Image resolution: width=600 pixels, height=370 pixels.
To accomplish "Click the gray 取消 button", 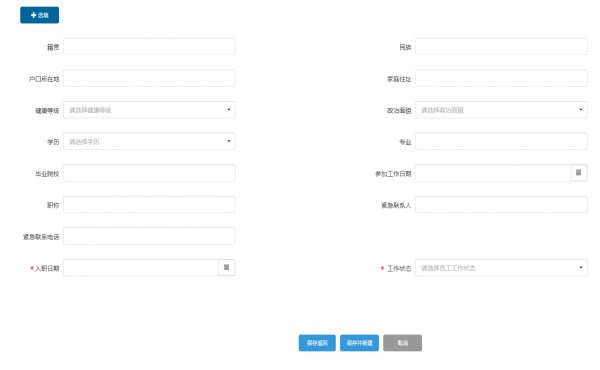I will (x=403, y=343).
